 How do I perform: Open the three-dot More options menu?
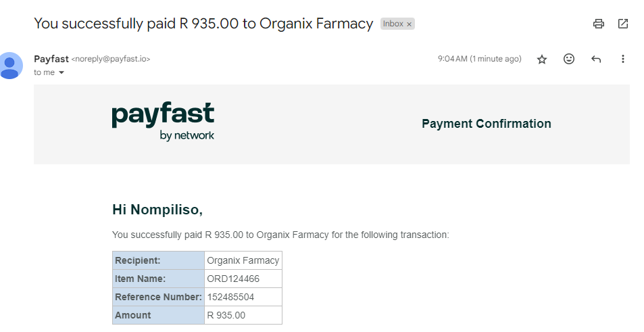click(x=622, y=59)
